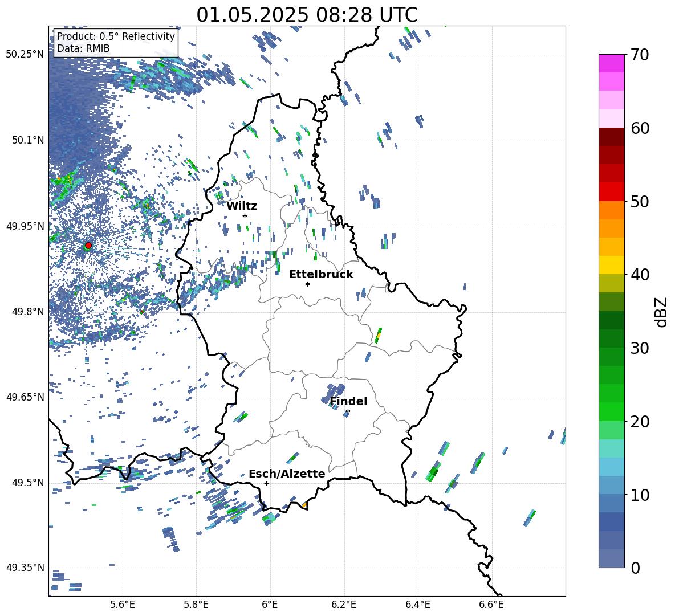Pick the light cyan colorbar swatch below 15 dBZ
This screenshot has width=675, height=616.
[611, 467]
